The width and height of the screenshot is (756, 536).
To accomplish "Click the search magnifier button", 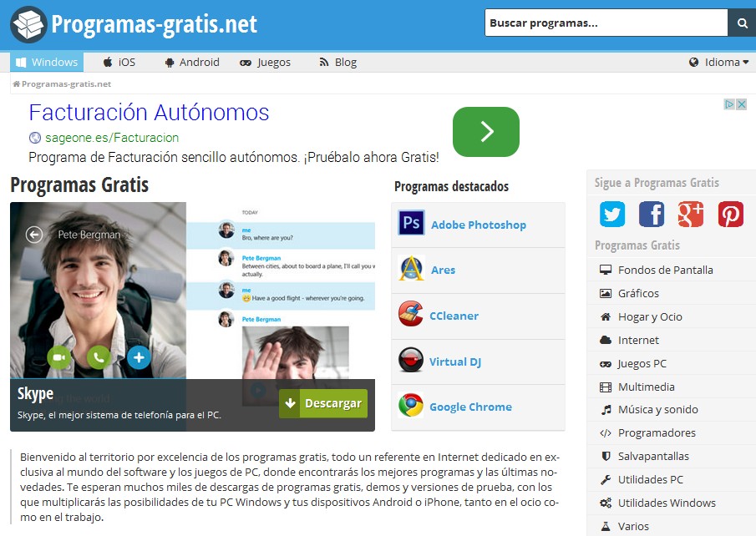I will 742,23.
